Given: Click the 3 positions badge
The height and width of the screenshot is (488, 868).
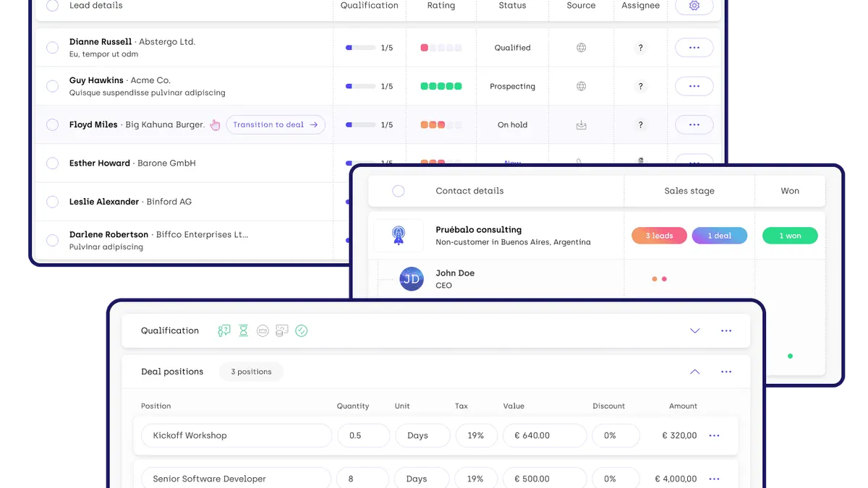Looking at the screenshot, I should point(251,372).
